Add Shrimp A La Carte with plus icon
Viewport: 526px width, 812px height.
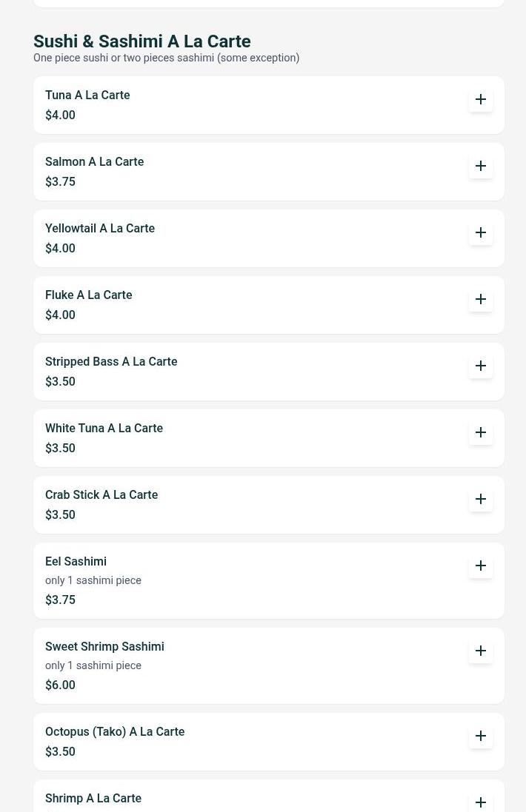pos(481,802)
